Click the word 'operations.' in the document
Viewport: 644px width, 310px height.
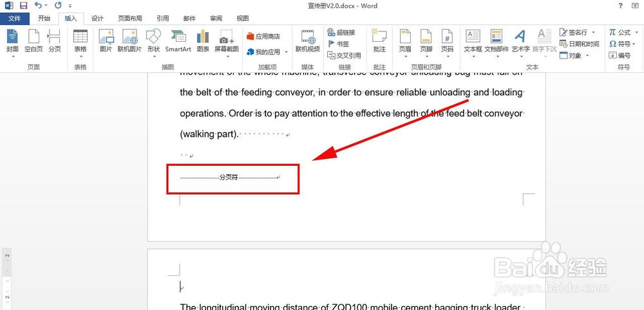coord(203,114)
